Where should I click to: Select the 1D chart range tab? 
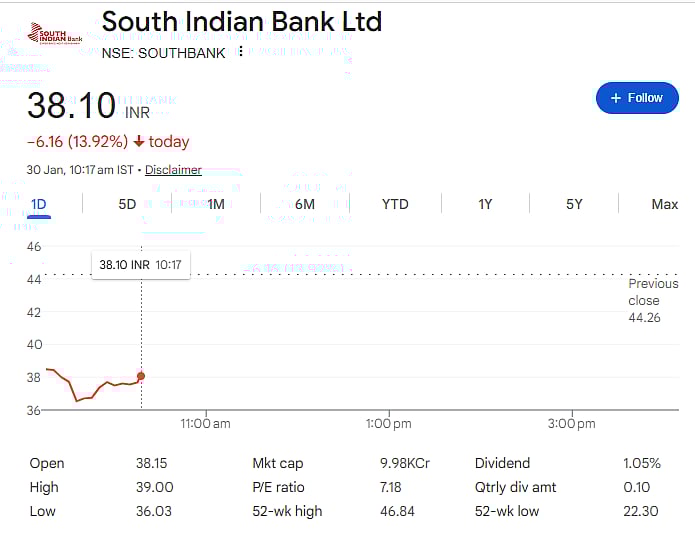(x=39, y=204)
